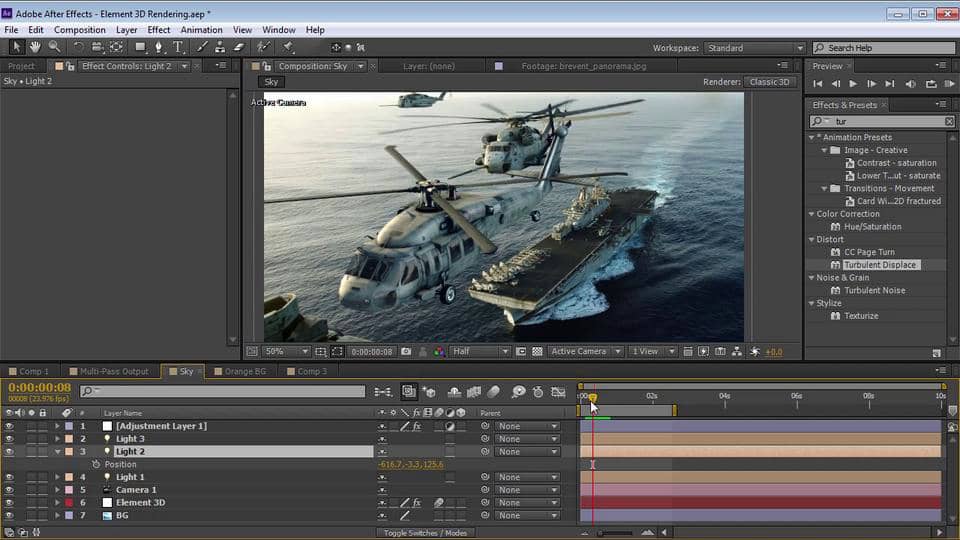The image size is (960, 540).
Task: Enable motion blur switch in timeline
Action: click(493, 392)
